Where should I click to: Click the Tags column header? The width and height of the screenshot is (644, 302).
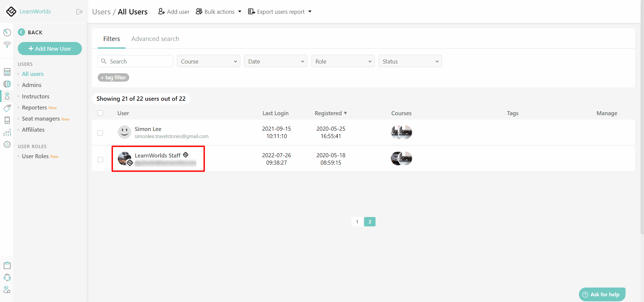click(x=513, y=113)
